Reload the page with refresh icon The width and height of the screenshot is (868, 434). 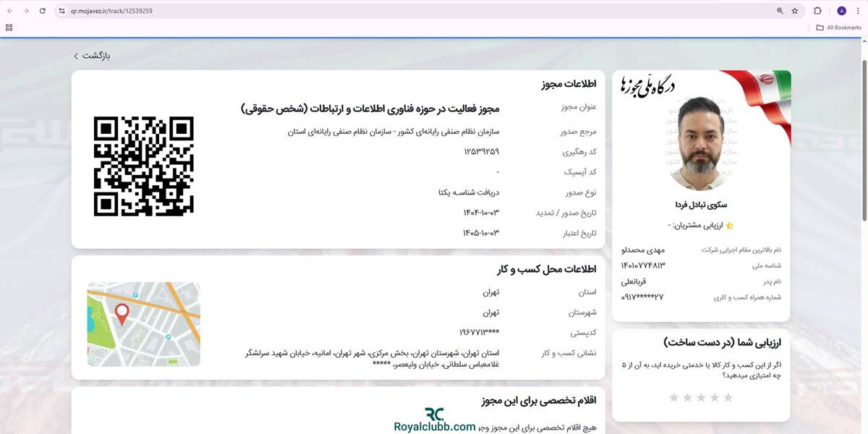click(43, 11)
